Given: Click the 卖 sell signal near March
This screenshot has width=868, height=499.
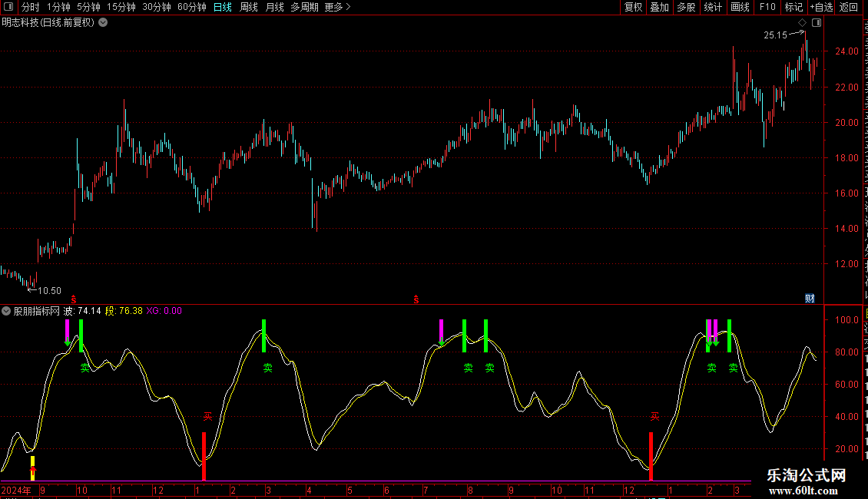Looking at the screenshot, I should (x=268, y=368).
